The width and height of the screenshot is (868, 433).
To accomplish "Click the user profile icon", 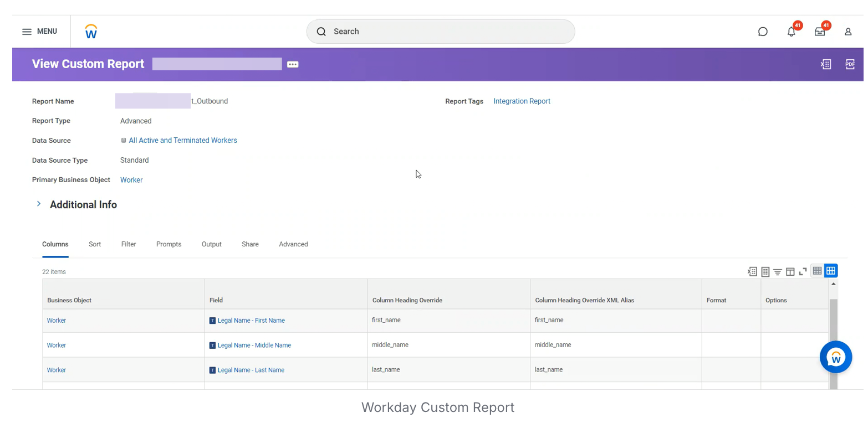I will coord(847,32).
